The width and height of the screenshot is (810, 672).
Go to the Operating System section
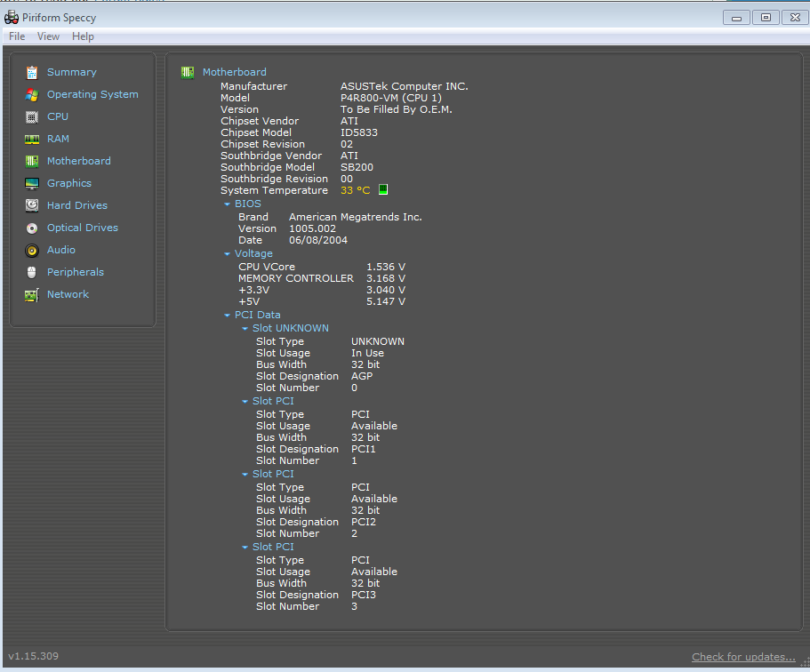coord(92,94)
